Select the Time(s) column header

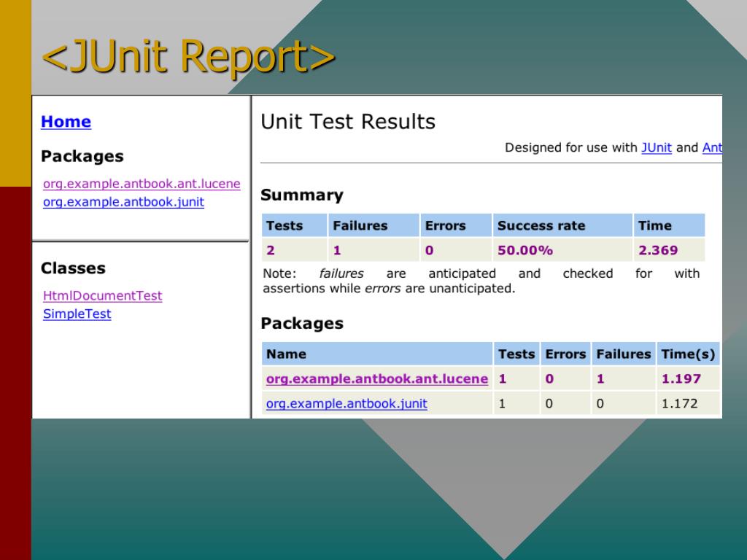click(688, 354)
